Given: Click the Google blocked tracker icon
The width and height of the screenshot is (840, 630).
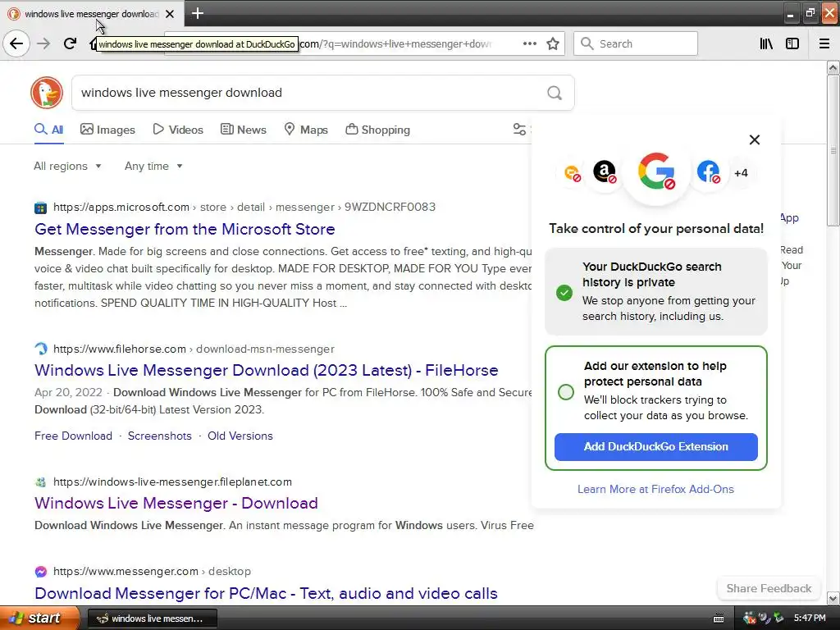Looking at the screenshot, I should tap(656, 171).
